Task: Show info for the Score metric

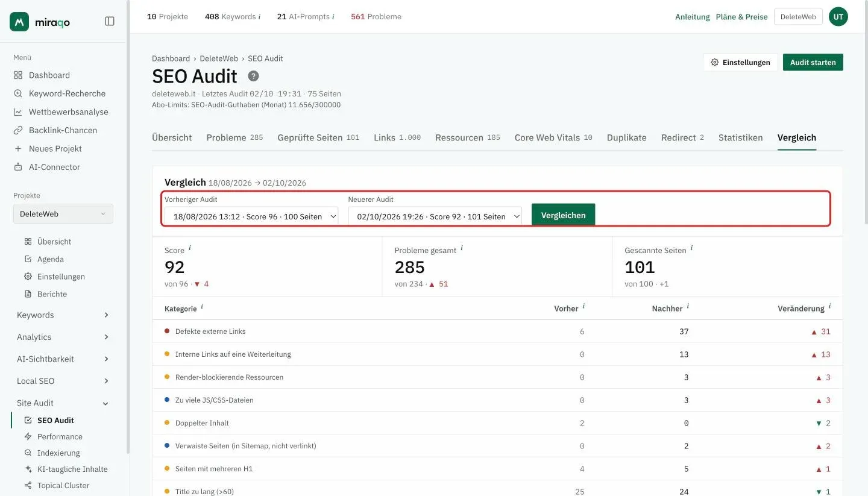Action: (190, 248)
